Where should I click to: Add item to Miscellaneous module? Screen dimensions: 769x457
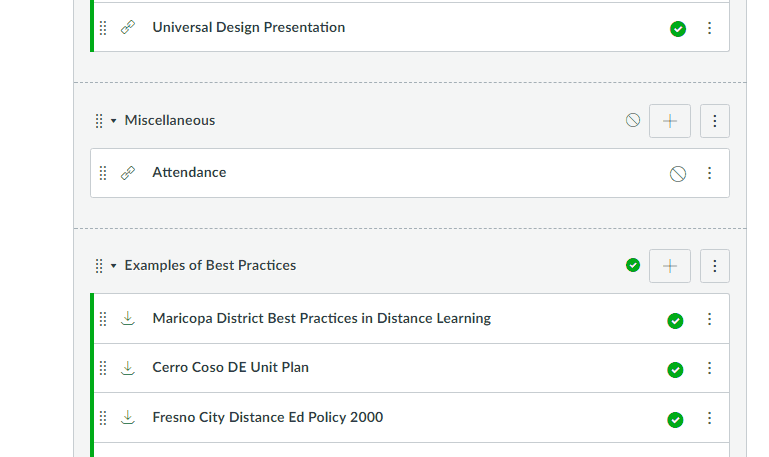(x=670, y=121)
